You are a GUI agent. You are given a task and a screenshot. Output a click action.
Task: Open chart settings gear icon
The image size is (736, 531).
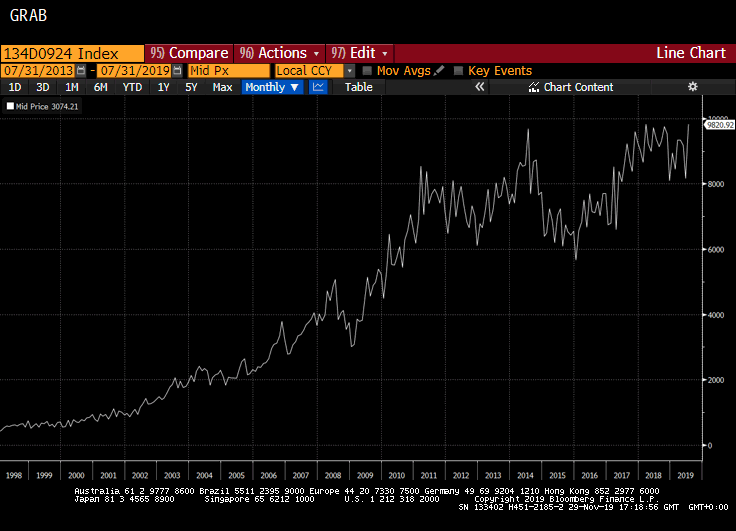(692, 87)
